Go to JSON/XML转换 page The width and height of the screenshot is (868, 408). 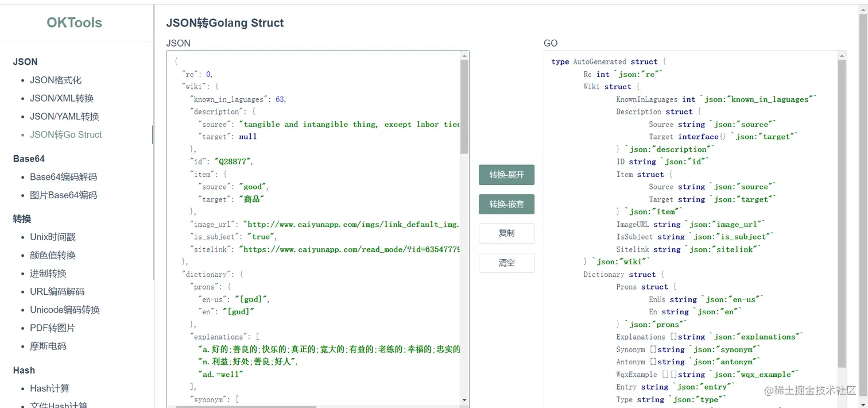coord(61,98)
